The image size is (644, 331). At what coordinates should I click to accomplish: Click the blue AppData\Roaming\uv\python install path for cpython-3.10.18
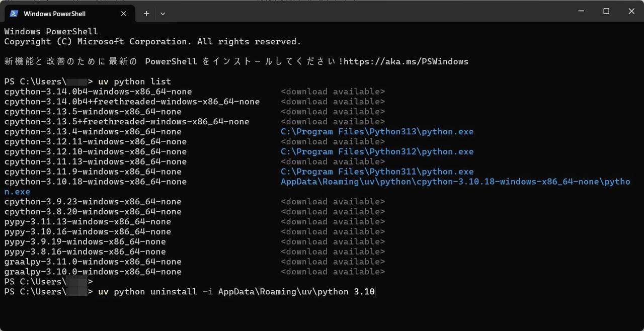[455, 182]
